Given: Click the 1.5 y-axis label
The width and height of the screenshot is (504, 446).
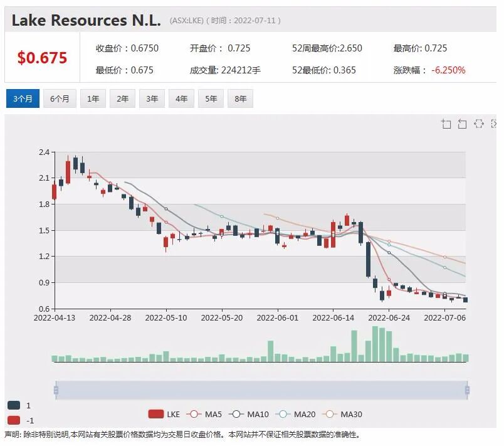Looking at the screenshot, I should (44, 231).
